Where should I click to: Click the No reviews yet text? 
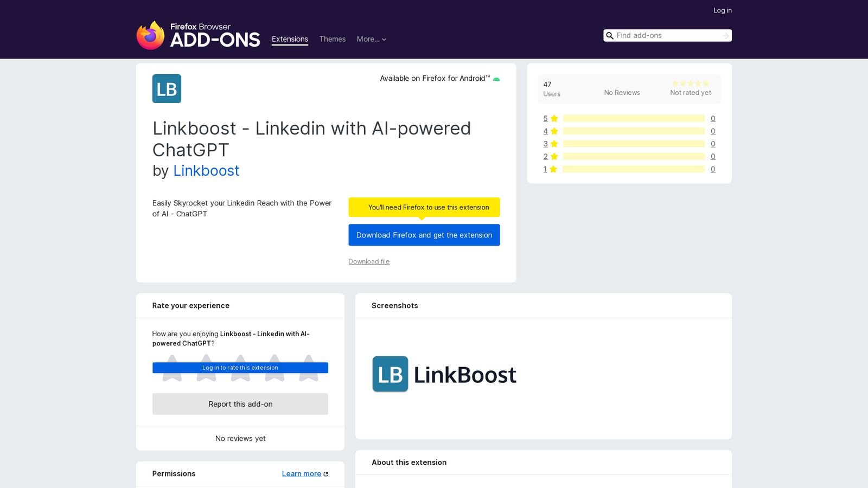[x=240, y=439]
